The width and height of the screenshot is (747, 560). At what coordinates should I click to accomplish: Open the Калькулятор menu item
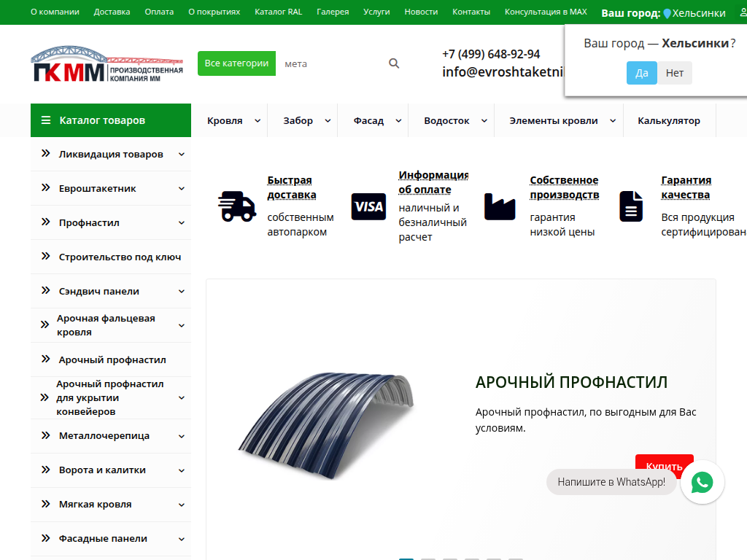click(669, 121)
